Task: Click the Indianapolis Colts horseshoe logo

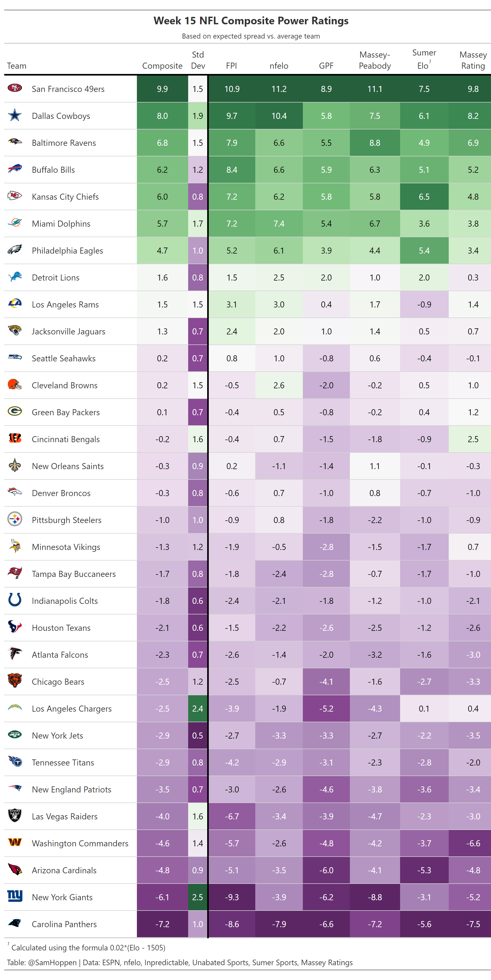Action: click(15, 600)
